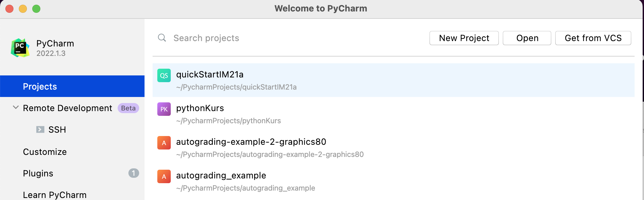Click the Beta label badge
The height and width of the screenshot is (200, 644).
128,108
